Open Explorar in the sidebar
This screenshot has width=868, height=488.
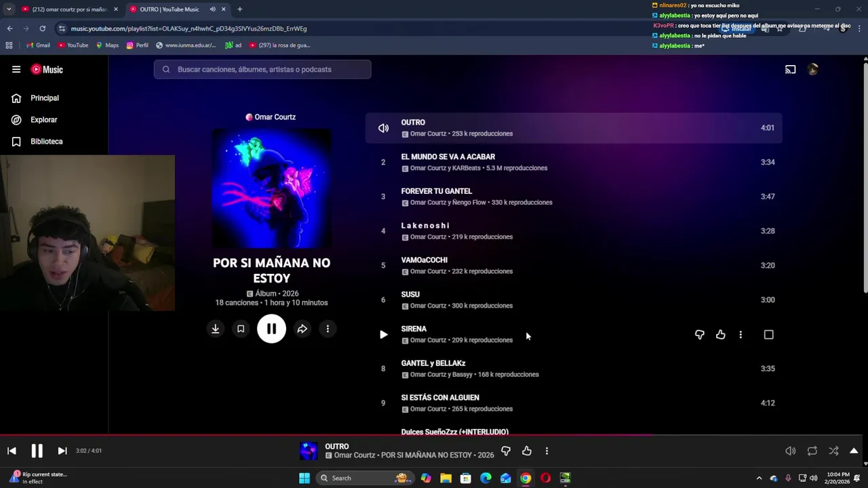pyautogui.click(x=44, y=120)
